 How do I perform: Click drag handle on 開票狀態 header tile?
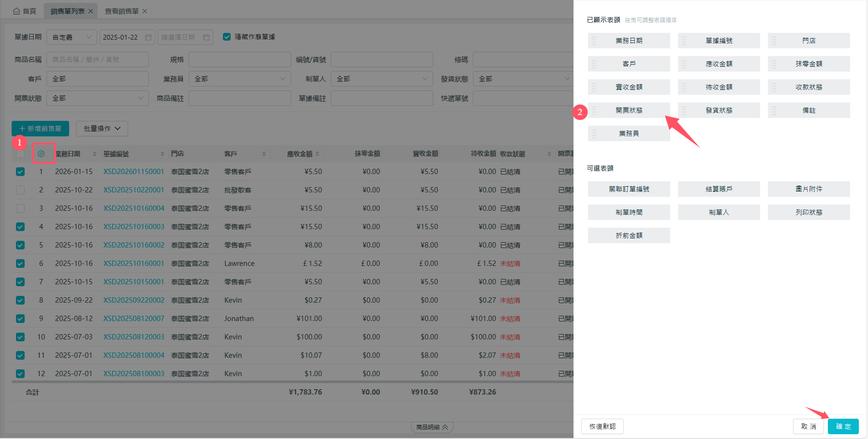point(594,111)
